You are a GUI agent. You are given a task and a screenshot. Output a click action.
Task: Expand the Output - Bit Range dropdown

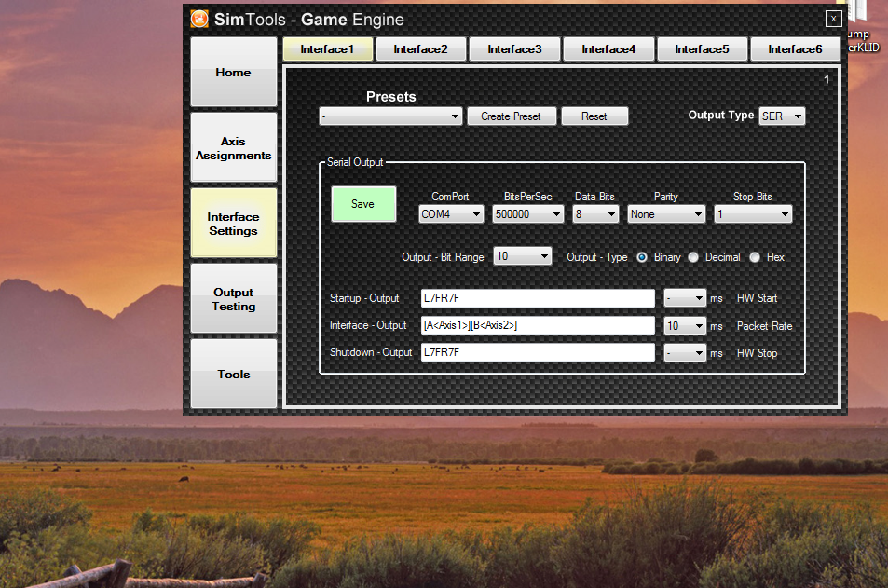522,256
